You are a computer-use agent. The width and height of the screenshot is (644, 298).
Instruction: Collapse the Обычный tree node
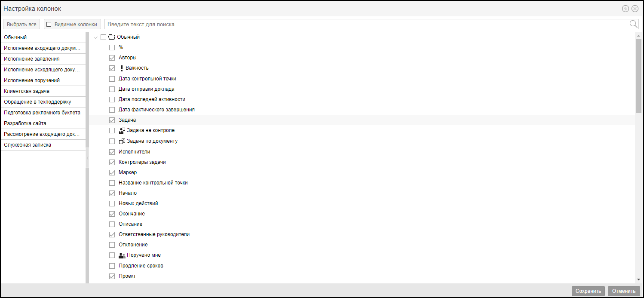tap(95, 37)
